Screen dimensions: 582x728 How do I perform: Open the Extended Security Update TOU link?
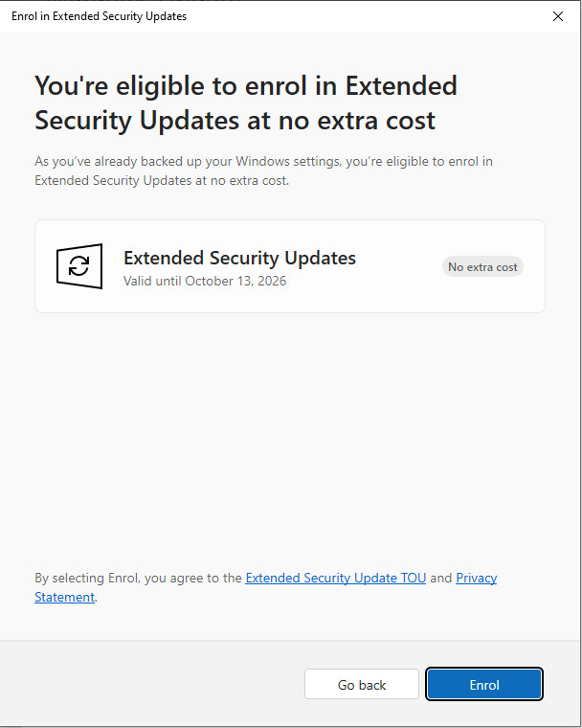(x=336, y=578)
